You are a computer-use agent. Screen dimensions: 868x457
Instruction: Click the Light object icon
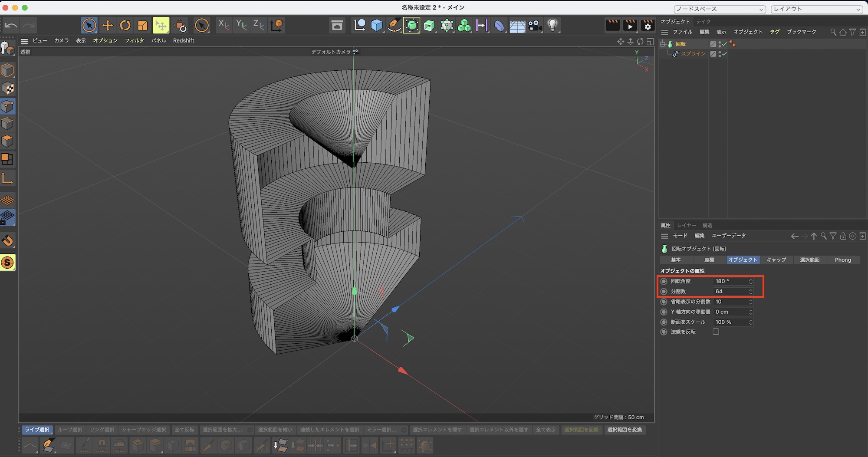click(552, 26)
